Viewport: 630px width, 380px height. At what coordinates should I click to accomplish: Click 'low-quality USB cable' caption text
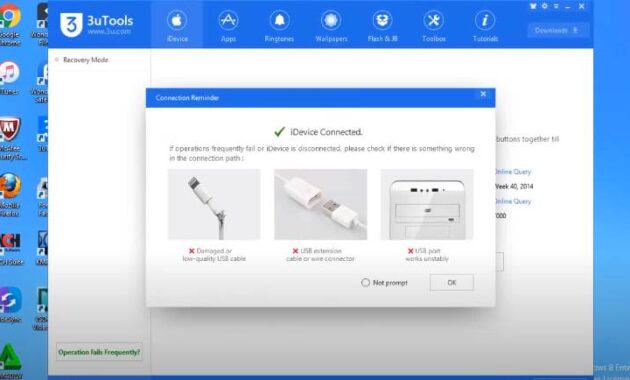coord(214,259)
